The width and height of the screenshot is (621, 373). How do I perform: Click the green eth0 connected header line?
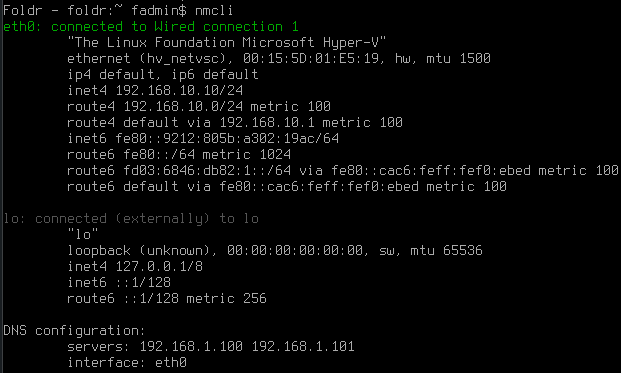[x=151, y=27]
